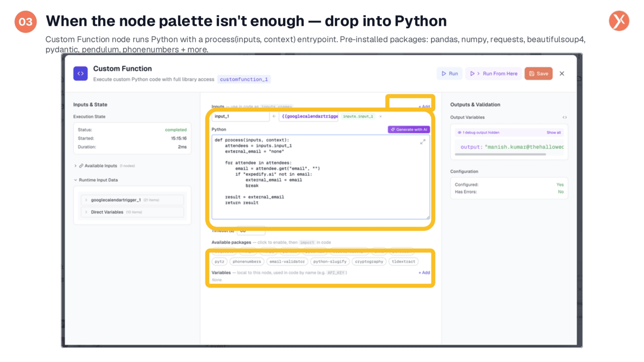The image size is (644, 362).
Task: Toggle raw code view of Output Variables
Action: [565, 117]
